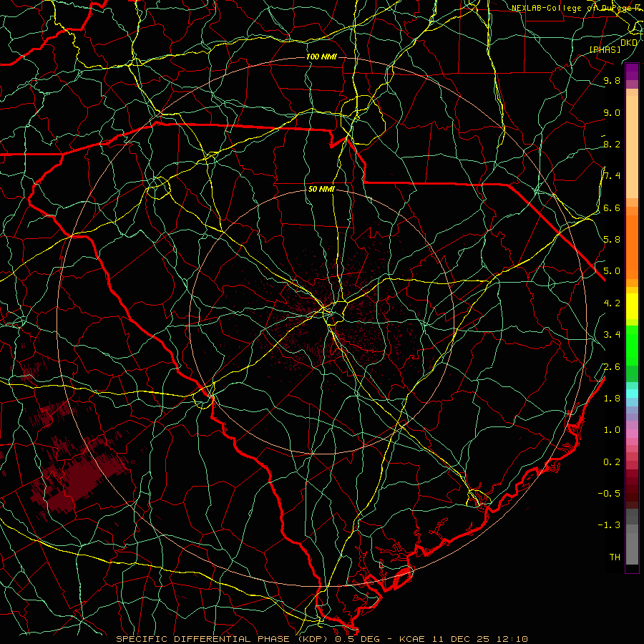Image resolution: width=644 pixels, height=644 pixels.
Task: Click the 3.4 scale value
Action: pyautogui.click(x=612, y=335)
